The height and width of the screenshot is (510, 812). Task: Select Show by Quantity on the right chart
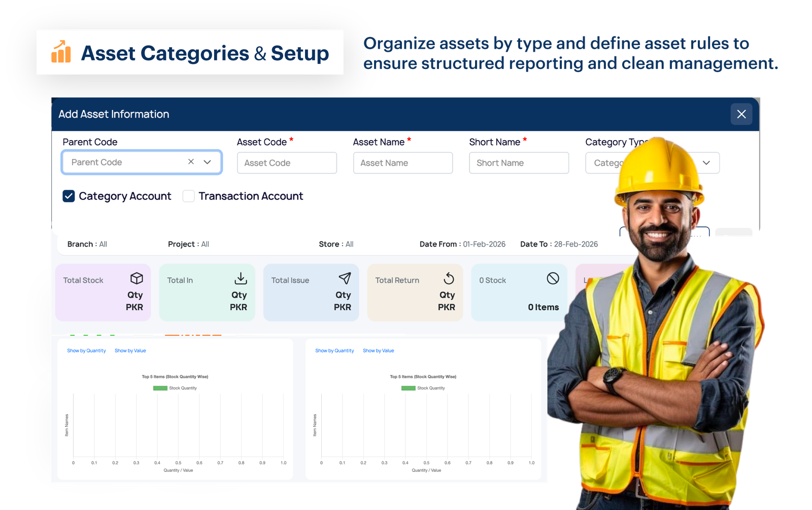334,350
